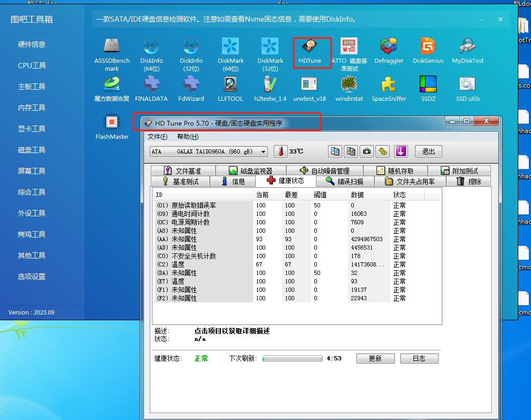Click the 数据 column header
531x420 pixels.
369,195
